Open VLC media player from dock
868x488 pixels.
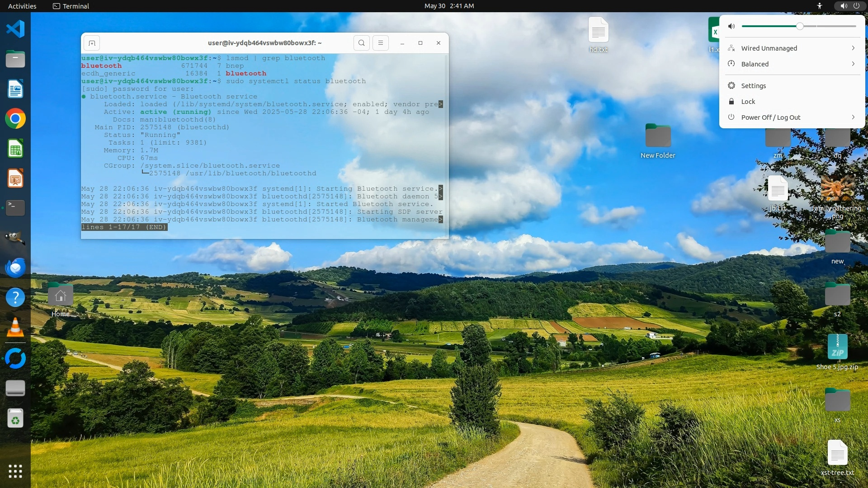(15, 327)
